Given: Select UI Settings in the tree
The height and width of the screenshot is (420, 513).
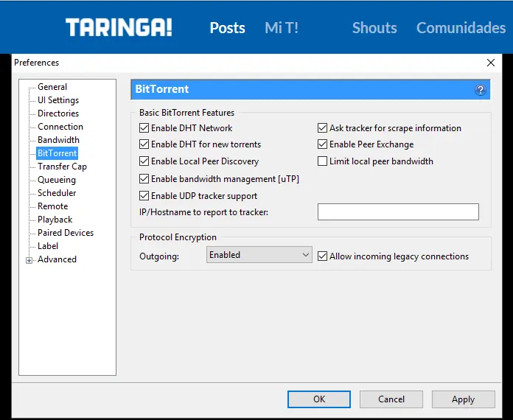Looking at the screenshot, I should click(58, 100).
